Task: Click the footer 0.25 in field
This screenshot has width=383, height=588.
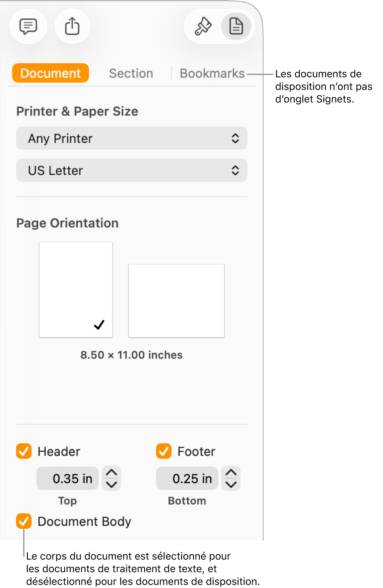Action: 187,478
